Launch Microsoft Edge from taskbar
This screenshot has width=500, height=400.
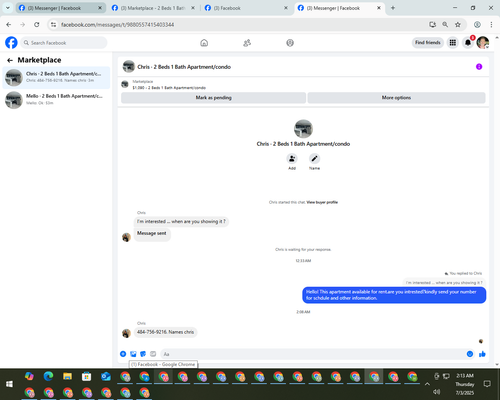48,376
